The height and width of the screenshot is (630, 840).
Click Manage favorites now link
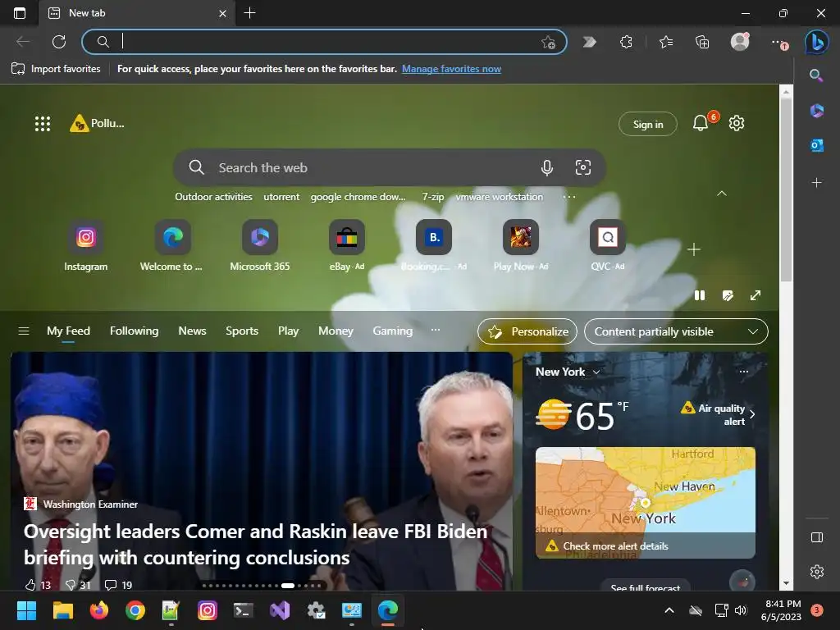point(451,69)
